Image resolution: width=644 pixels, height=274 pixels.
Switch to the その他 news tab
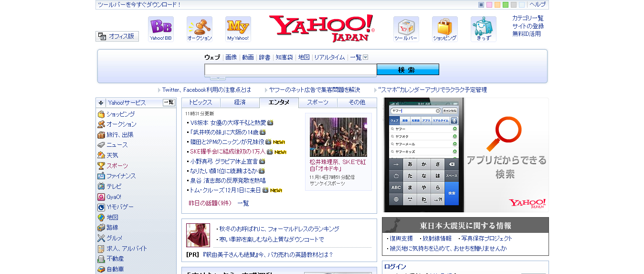coord(357,102)
